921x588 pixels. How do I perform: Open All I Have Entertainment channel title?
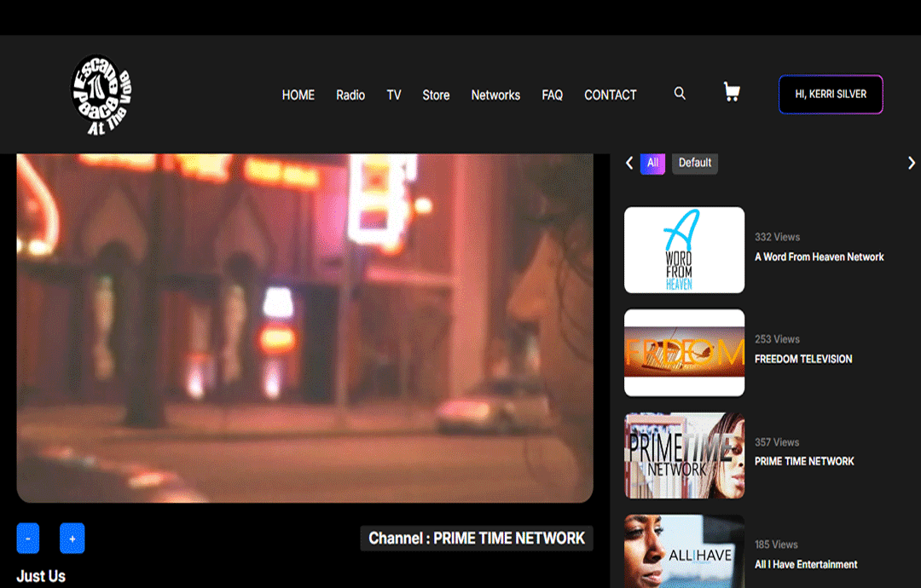(x=806, y=564)
